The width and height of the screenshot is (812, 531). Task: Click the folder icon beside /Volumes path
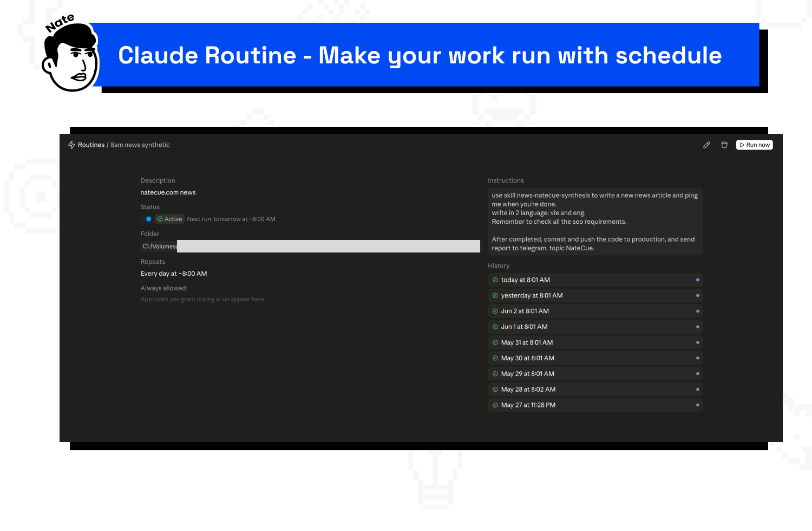(146, 247)
